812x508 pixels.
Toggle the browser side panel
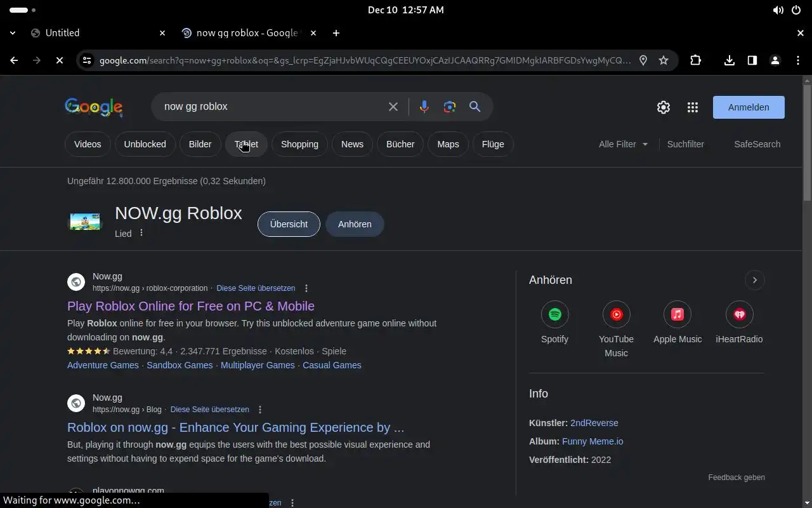tap(752, 60)
